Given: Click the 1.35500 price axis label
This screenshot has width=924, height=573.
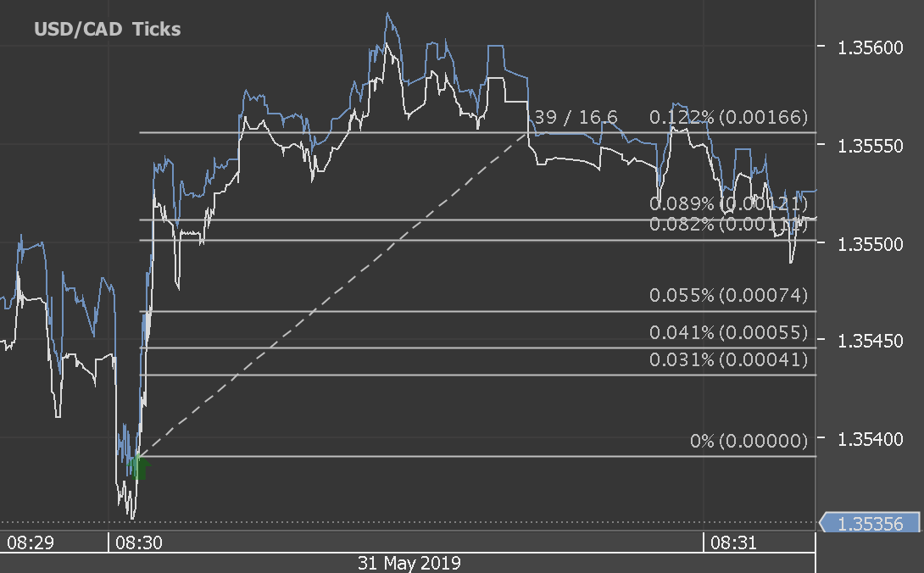Looking at the screenshot, I should 870,243.
